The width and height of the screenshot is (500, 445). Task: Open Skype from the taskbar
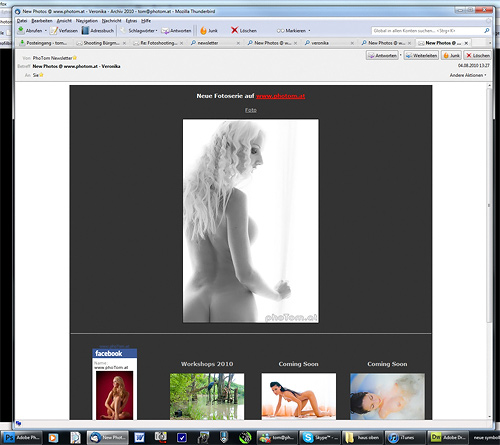[319, 437]
